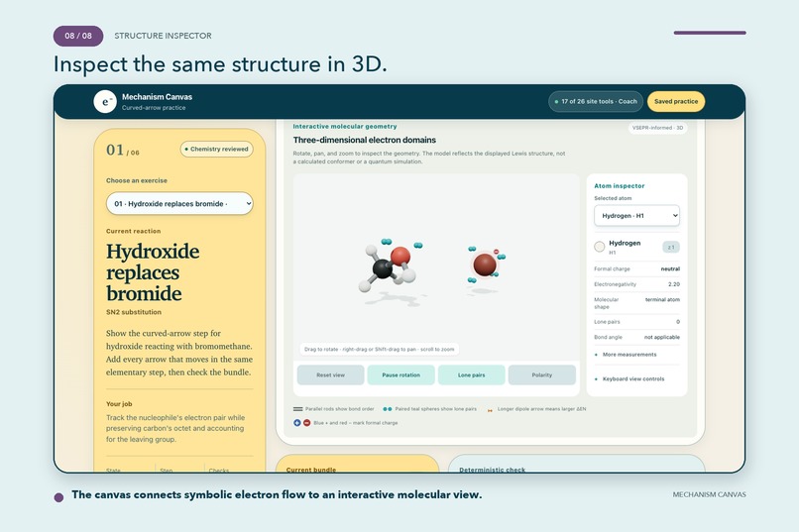This screenshot has height=532, width=799.
Task: Click the 08 / 08 slide counter badge
Action: (x=78, y=36)
